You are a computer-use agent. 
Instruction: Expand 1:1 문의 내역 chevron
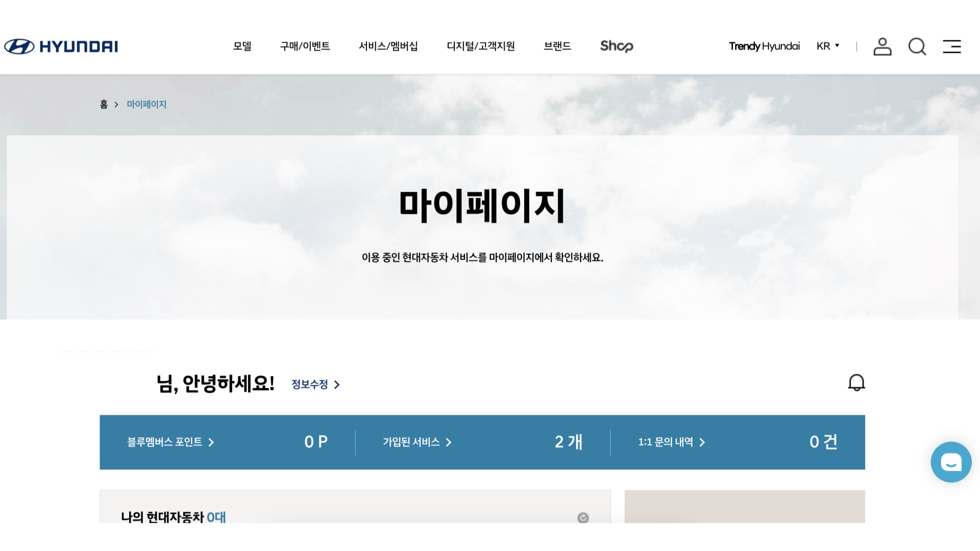(702, 442)
